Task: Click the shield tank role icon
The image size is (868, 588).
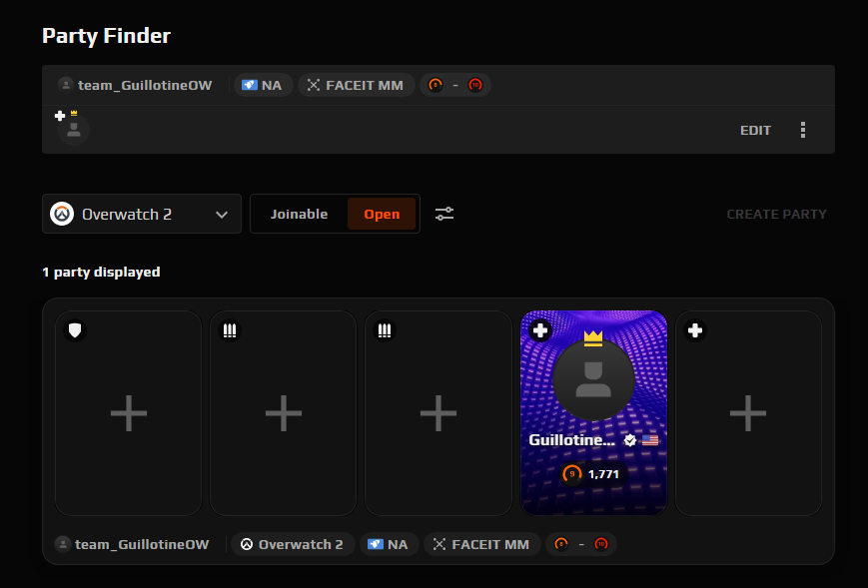Action: pyautogui.click(x=75, y=330)
